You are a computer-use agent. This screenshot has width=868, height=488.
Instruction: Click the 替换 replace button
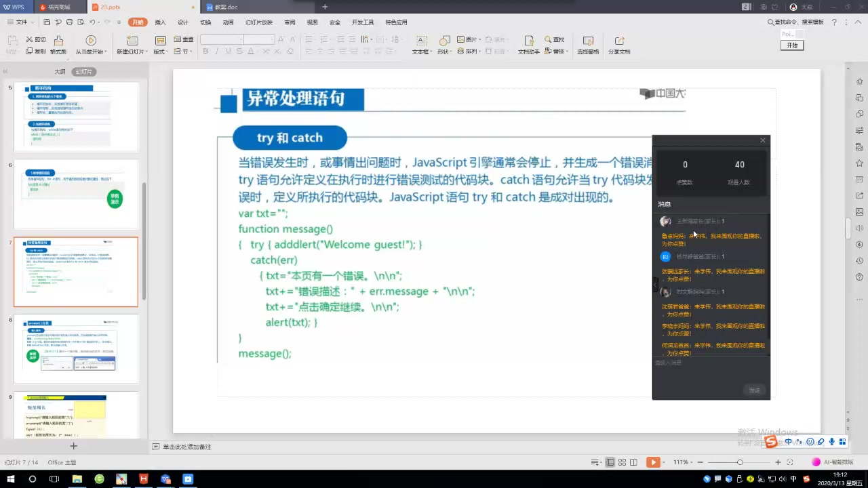555,52
